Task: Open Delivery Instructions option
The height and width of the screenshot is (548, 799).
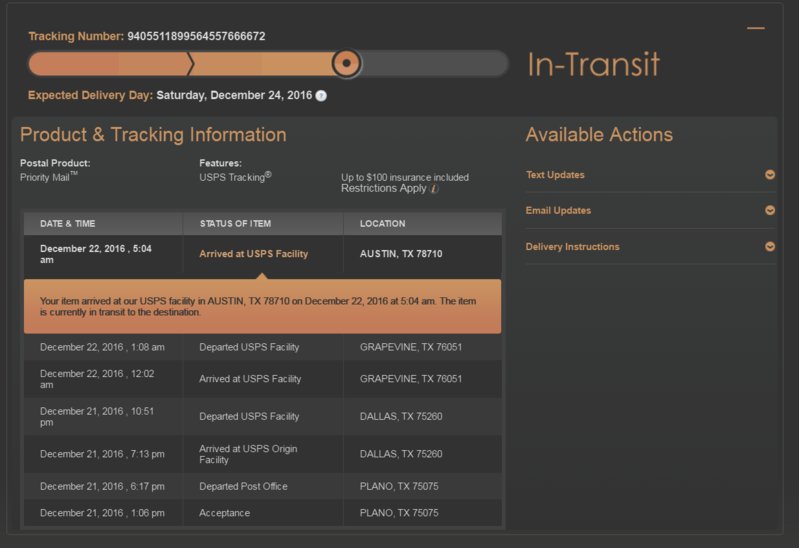Action: 572,247
